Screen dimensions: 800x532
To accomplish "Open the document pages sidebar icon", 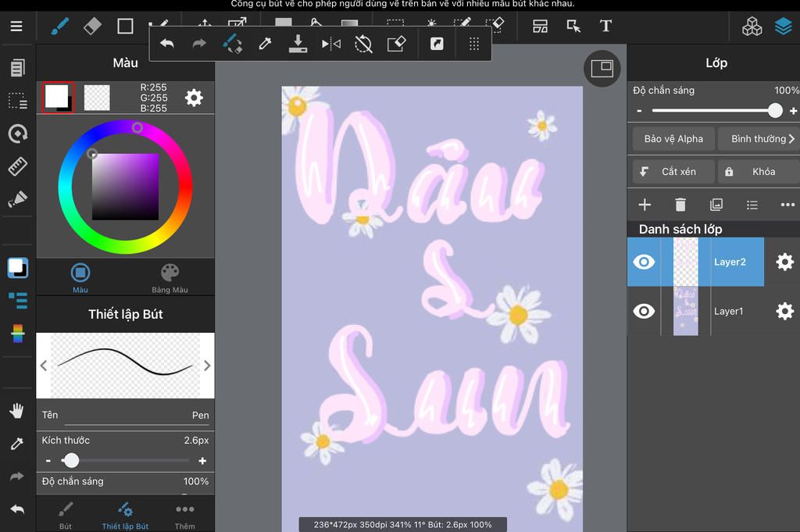I will pyautogui.click(x=17, y=68).
